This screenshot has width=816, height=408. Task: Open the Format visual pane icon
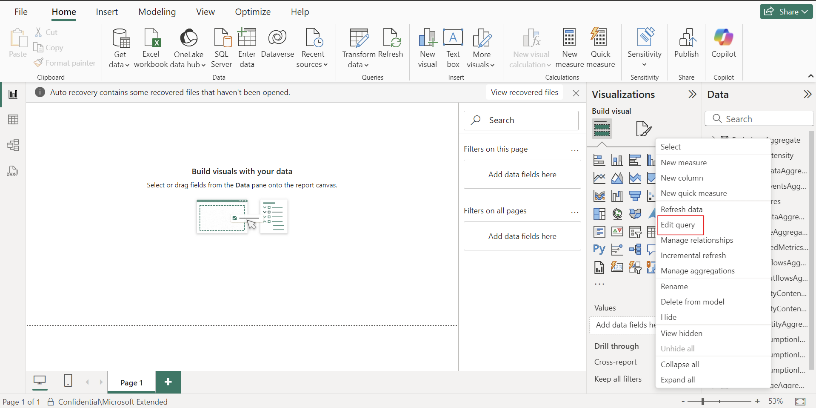point(643,128)
